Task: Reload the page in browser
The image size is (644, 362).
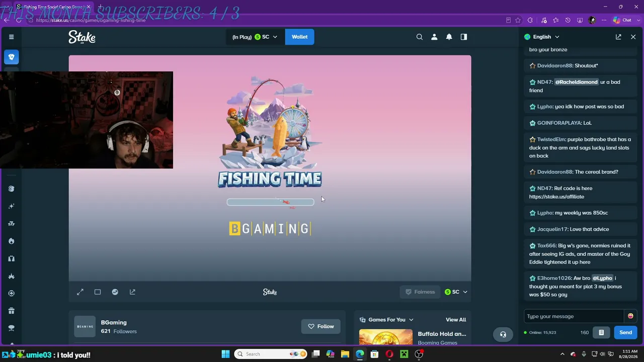Action: [x=19, y=20]
